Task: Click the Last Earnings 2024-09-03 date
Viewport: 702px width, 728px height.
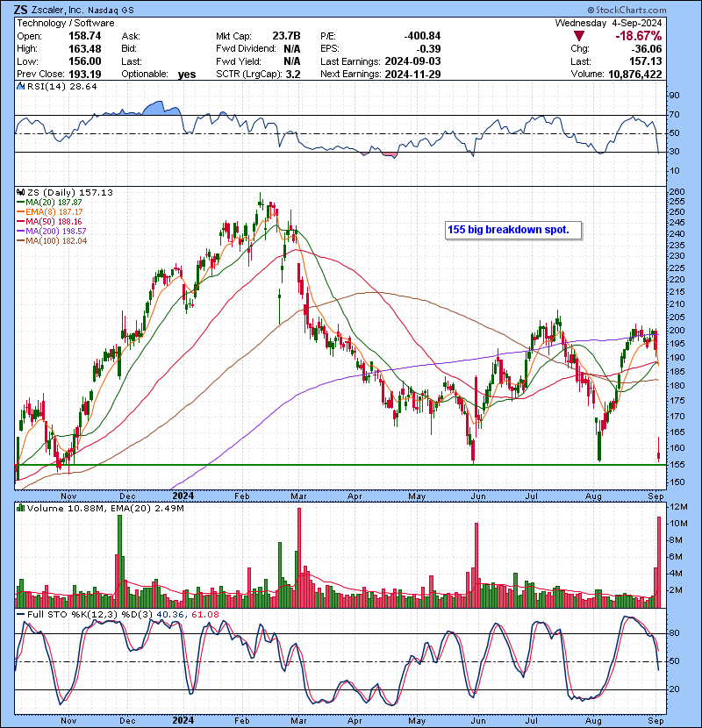Action: [412, 61]
